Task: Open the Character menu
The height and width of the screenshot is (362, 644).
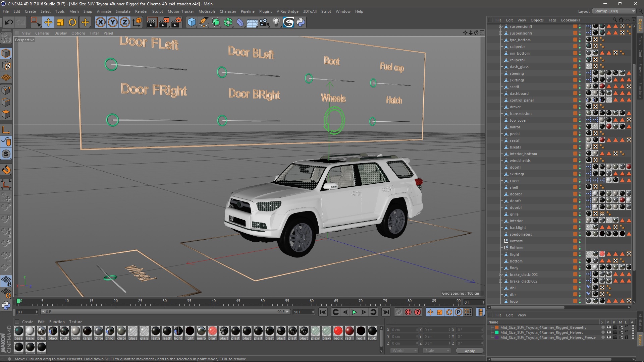Action: click(228, 11)
